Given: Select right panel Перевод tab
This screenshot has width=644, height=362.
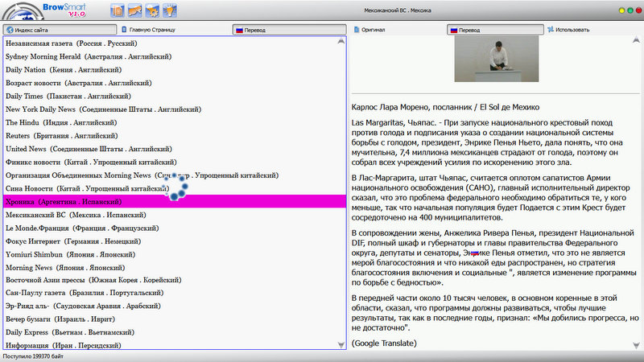Looking at the screenshot, I should point(495,30).
